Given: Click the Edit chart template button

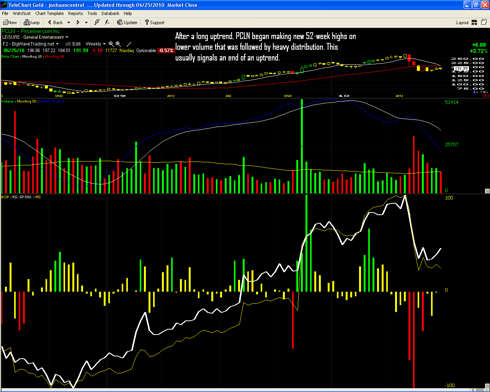Looking at the screenshot, I should coord(73,44).
